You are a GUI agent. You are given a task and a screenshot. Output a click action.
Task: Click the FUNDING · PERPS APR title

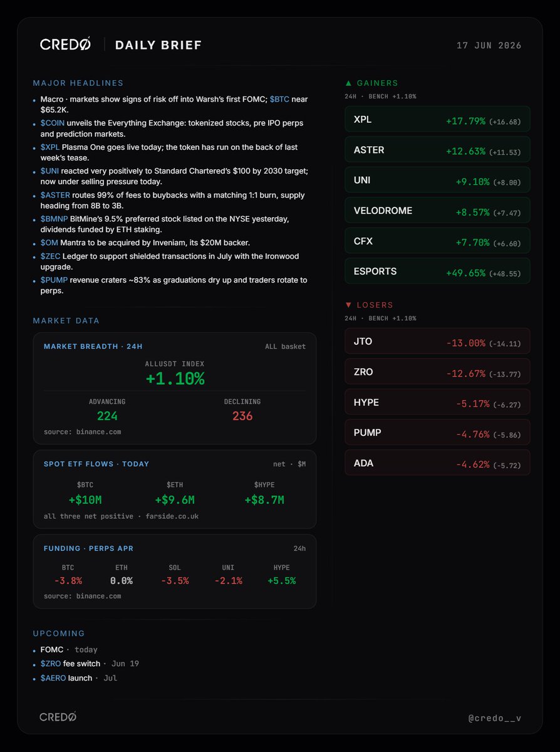click(88, 549)
